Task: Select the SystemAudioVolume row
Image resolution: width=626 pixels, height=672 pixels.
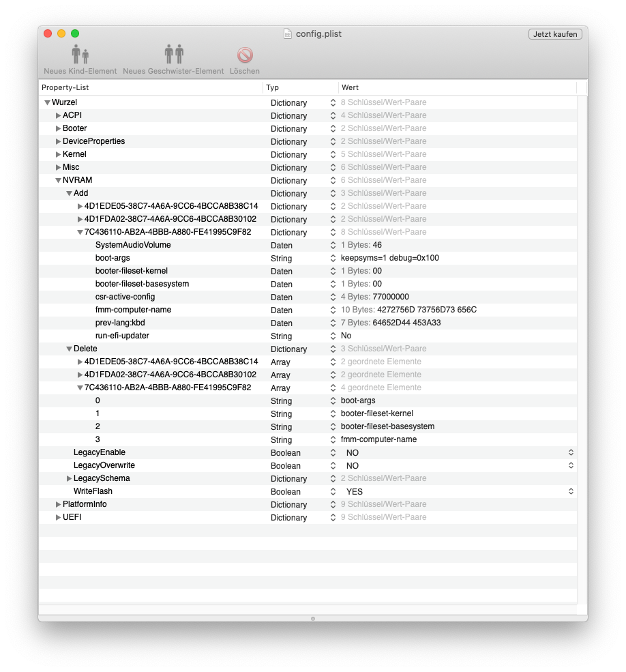Action: [x=308, y=245]
